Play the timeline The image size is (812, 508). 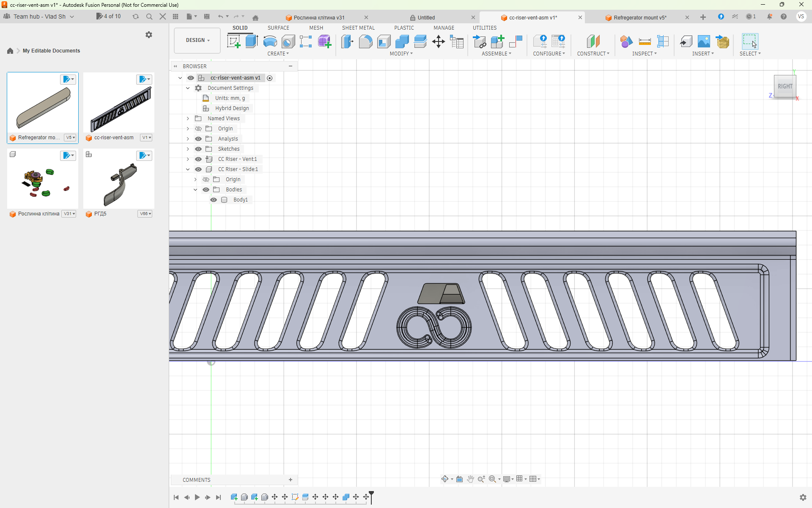[197, 497]
